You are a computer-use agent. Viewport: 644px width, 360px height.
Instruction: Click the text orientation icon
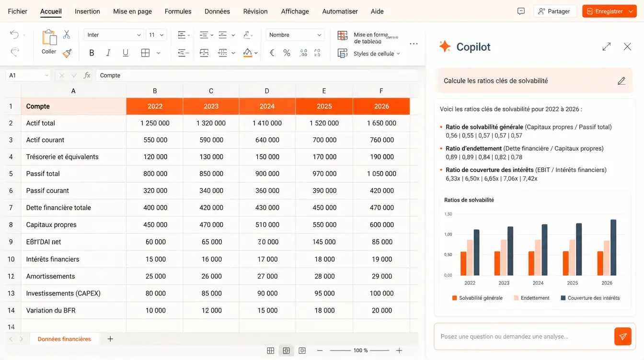[248, 34]
